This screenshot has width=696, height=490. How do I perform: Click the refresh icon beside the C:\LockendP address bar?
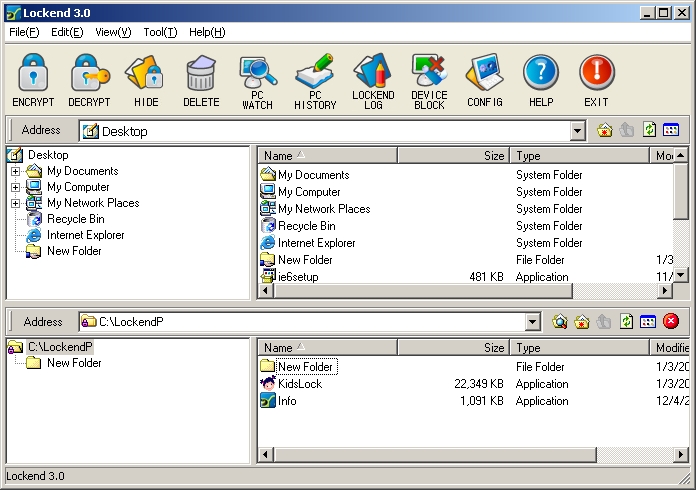(x=626, y=321)
